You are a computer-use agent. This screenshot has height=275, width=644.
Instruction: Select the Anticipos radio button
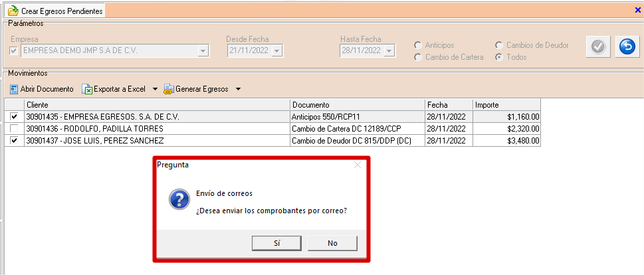pos(418,45)
